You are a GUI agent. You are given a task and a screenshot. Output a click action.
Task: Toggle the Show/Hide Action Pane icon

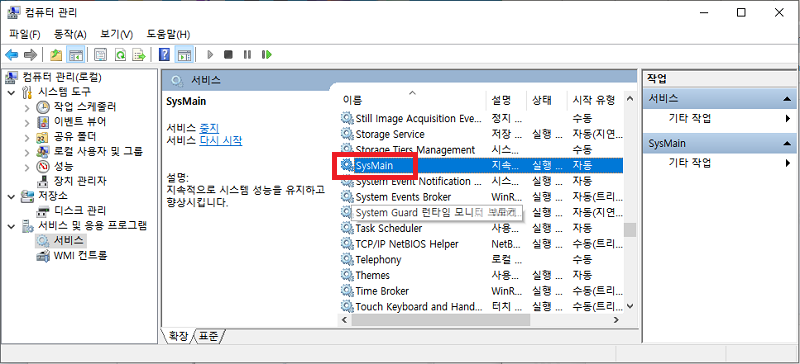[184, 55]
